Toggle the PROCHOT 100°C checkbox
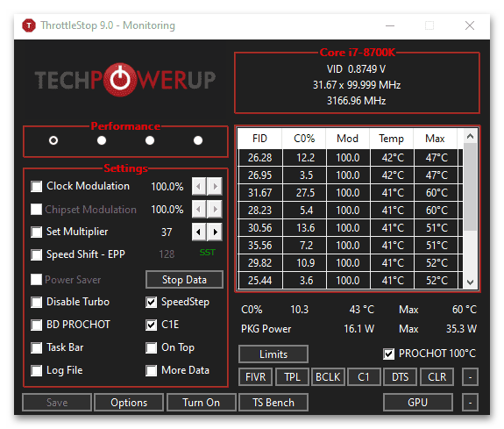The height and width of the screenshot is (429, 504). tap(388, 354)
